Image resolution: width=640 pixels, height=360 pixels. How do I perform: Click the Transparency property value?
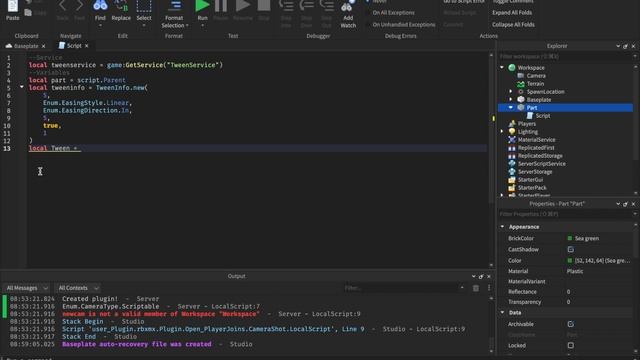[569, 302]
